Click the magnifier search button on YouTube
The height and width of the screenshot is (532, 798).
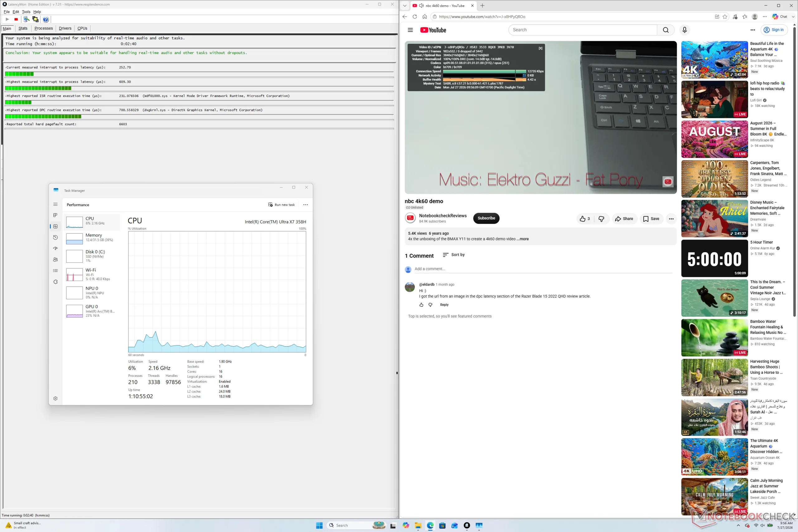coord(666,30)
